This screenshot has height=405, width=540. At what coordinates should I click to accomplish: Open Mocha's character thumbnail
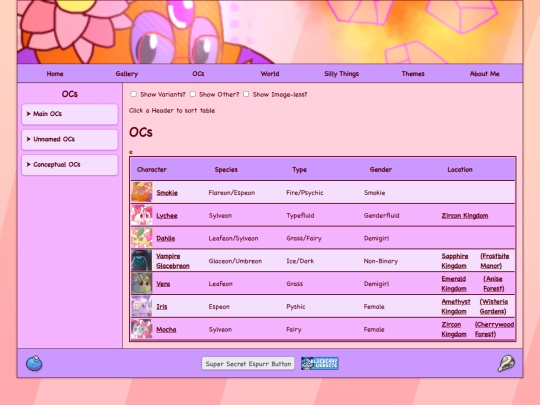pos(142,329)
